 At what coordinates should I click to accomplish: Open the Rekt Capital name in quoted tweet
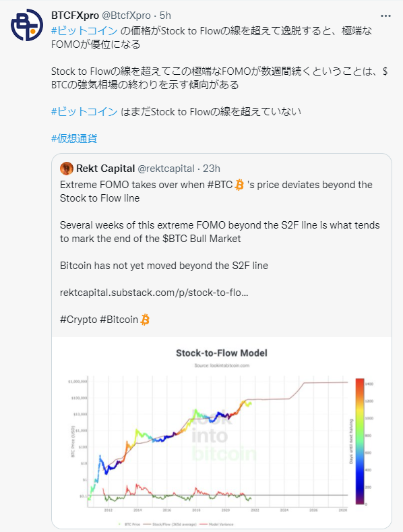click(x=106, y=169)
